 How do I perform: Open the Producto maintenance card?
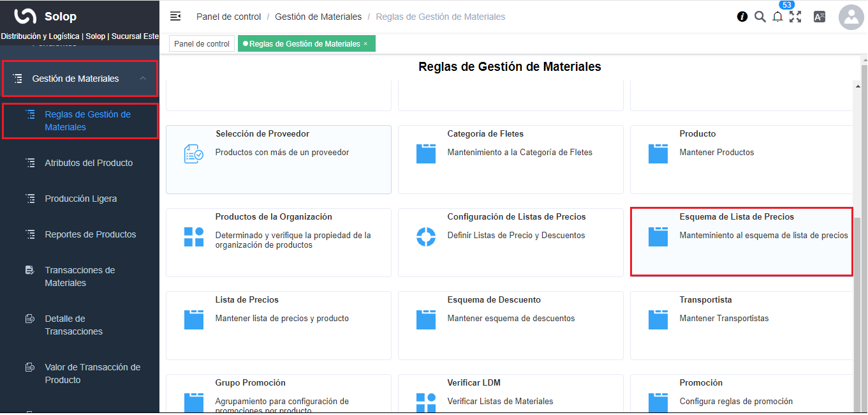tap(741, 159)
